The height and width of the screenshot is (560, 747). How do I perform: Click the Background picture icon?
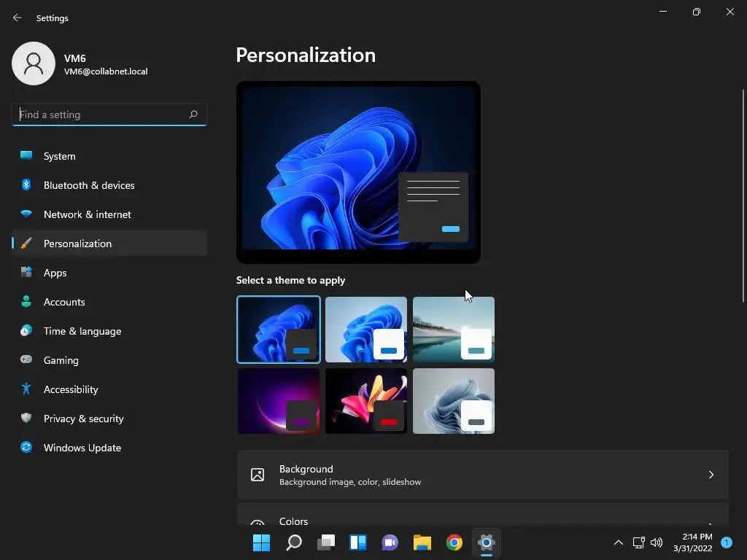(x=258, y=475)
